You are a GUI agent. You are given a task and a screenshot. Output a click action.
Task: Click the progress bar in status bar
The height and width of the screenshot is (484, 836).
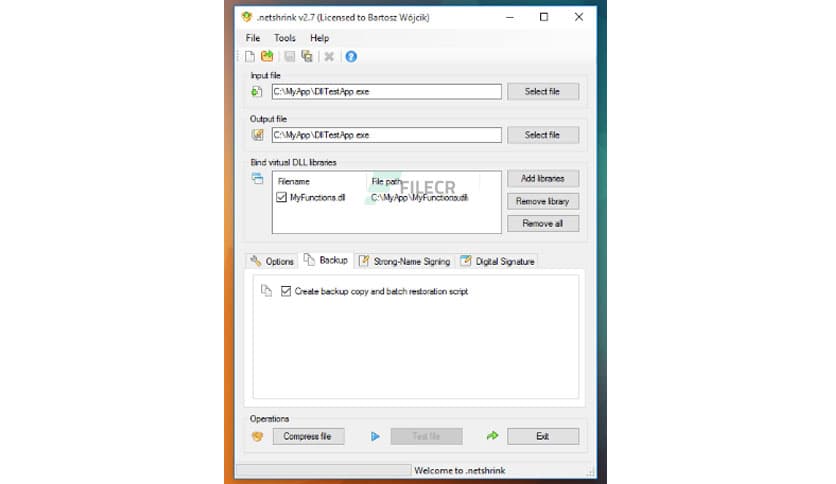coord(324,471)
